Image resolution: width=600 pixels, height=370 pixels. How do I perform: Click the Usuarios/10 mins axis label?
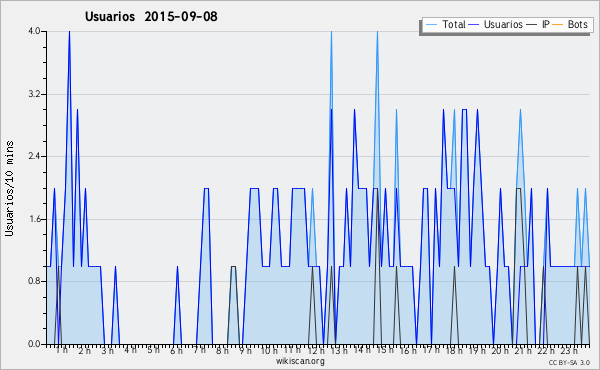pyautogui.click(x=9, y=189)
